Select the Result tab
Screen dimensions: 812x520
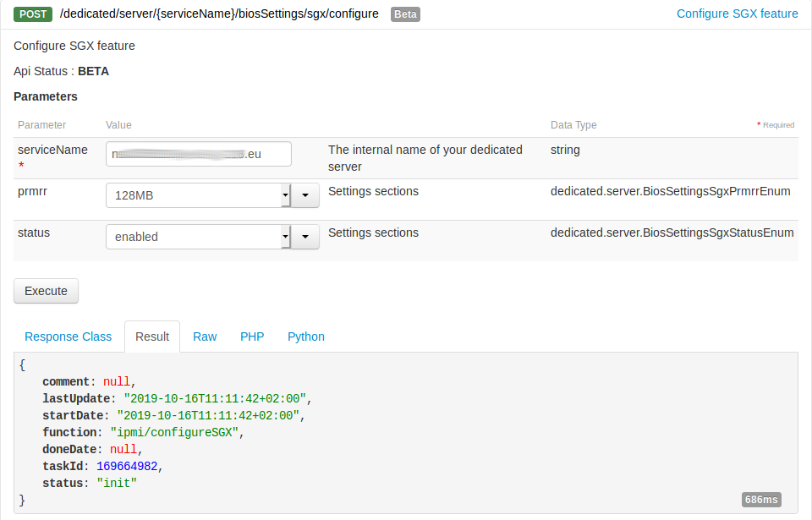coord(152,337)
